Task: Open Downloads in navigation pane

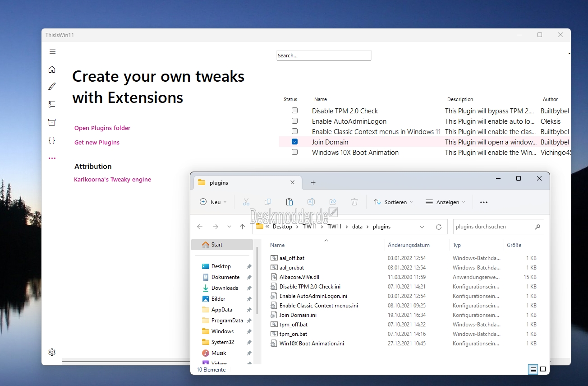Action: (225, 288)
